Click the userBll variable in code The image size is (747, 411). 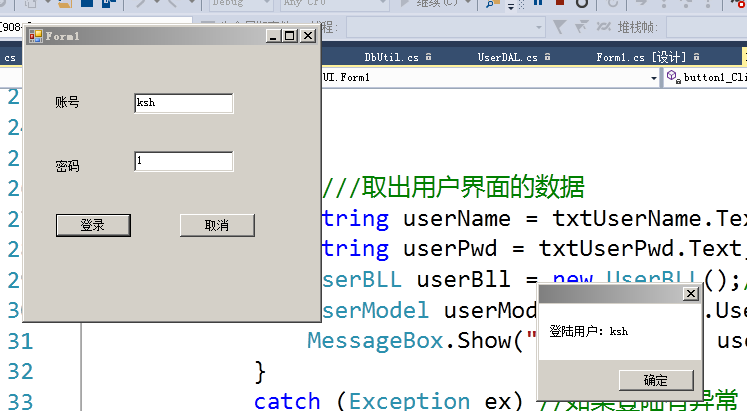tap(463, 280)
